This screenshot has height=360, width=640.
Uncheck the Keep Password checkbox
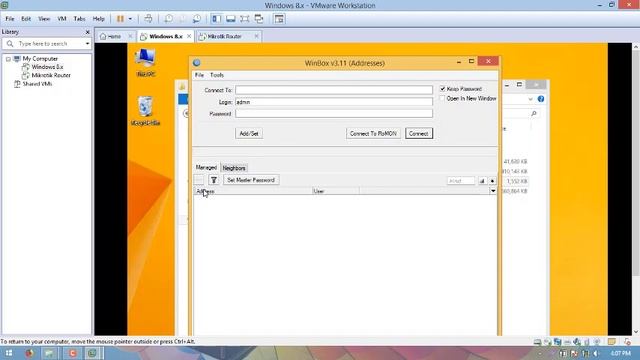(x=442, y=89)
